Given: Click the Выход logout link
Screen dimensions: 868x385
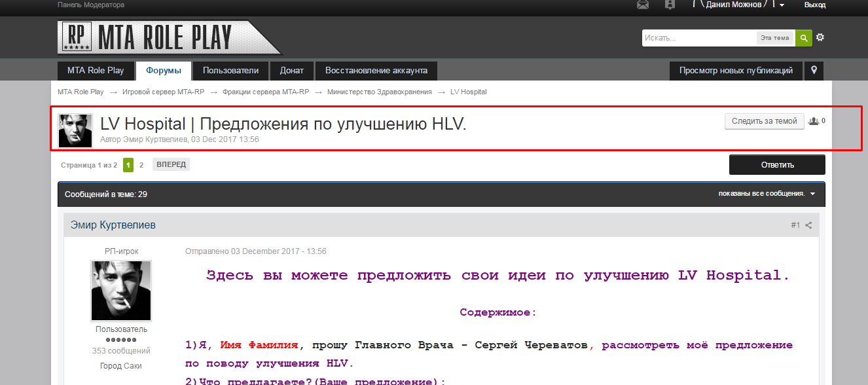Looking at the screenshot, I should coord(815,5).
